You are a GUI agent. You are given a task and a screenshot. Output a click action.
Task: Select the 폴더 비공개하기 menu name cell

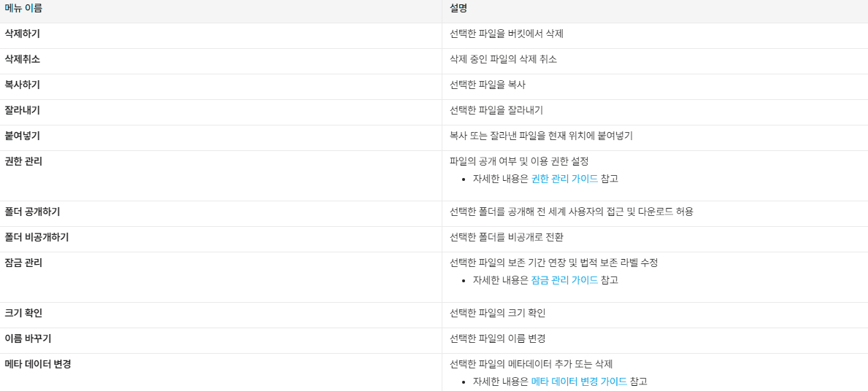(x=221, y=239)
